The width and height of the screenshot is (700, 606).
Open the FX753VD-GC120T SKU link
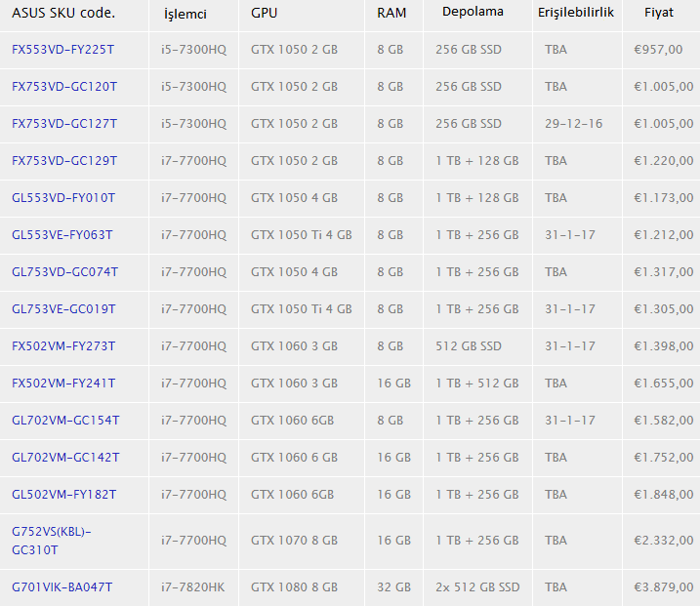pos(64,87)
